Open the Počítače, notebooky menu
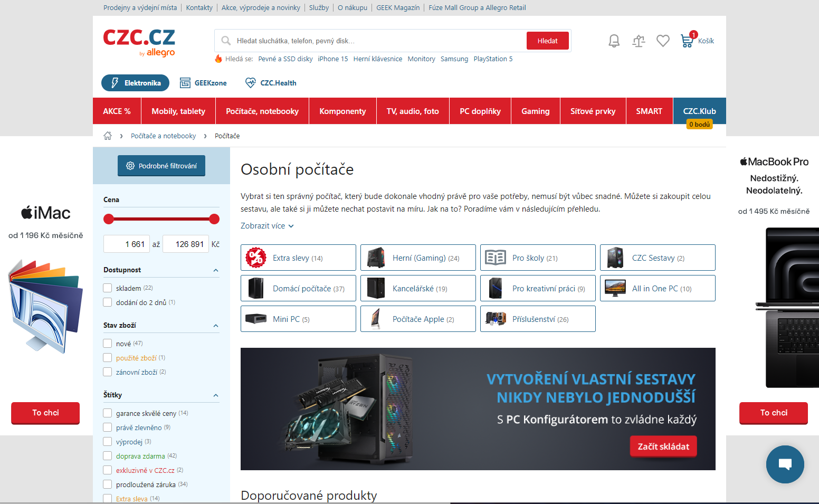Viewport: 819px width, 504px height. (x=262, y=111)
